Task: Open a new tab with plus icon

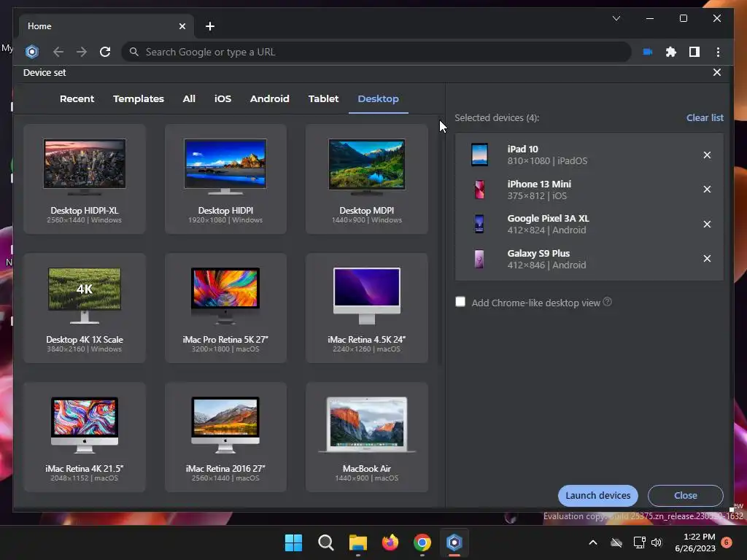Action: (210, 26)
